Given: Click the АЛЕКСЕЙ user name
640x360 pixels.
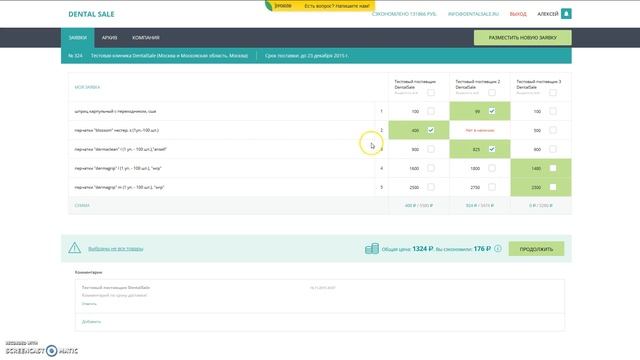Looking at the screenshot, I should click(548, 14).
